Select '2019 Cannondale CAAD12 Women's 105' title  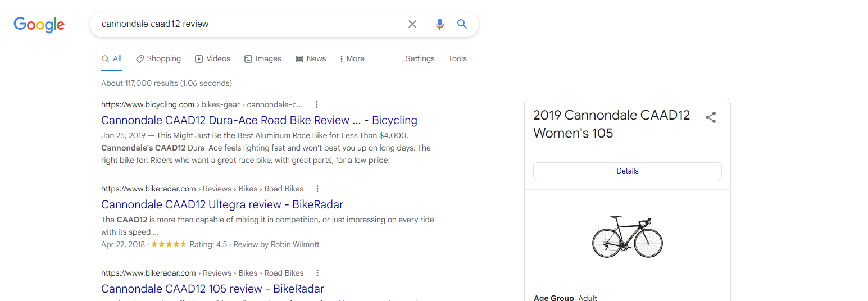[611, 124]
